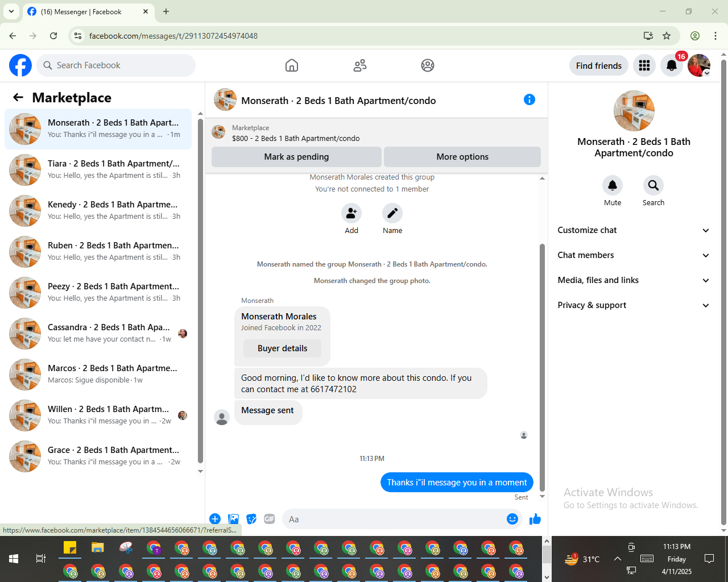
Task: Open the emoji picker
Action: point(512,519)
